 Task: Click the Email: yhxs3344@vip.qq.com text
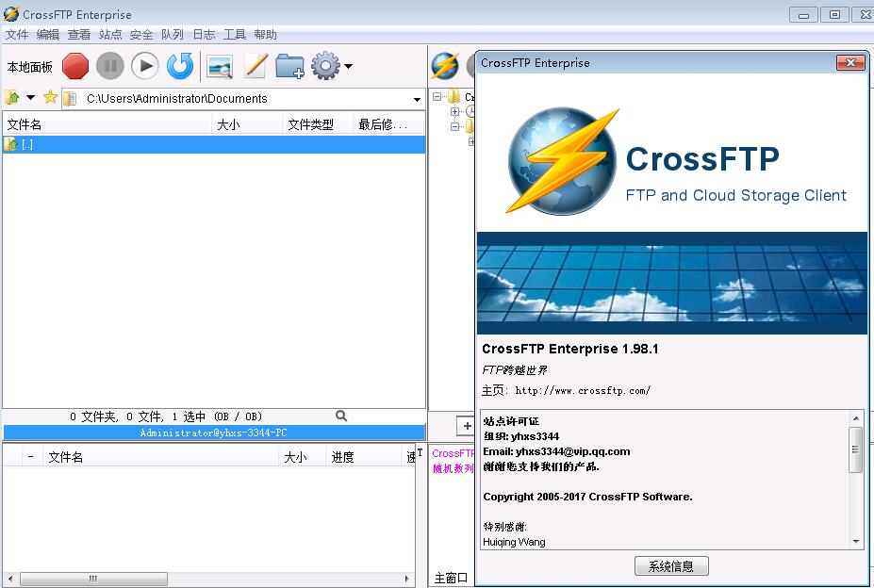tap(556, 451)
